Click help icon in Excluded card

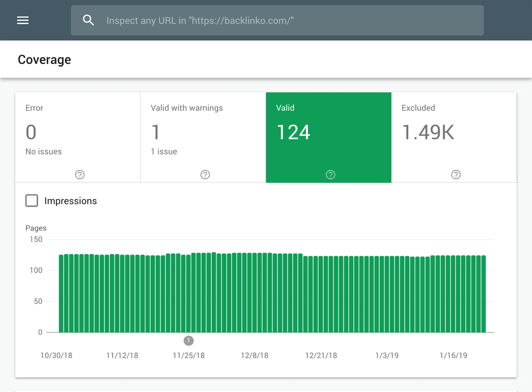click(456, 175)
